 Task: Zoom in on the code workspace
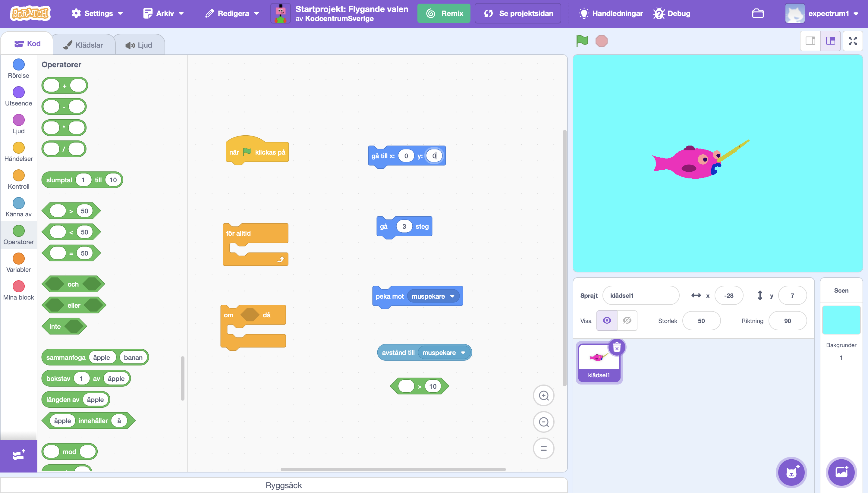pyautogui.click(x=543, y=395)
